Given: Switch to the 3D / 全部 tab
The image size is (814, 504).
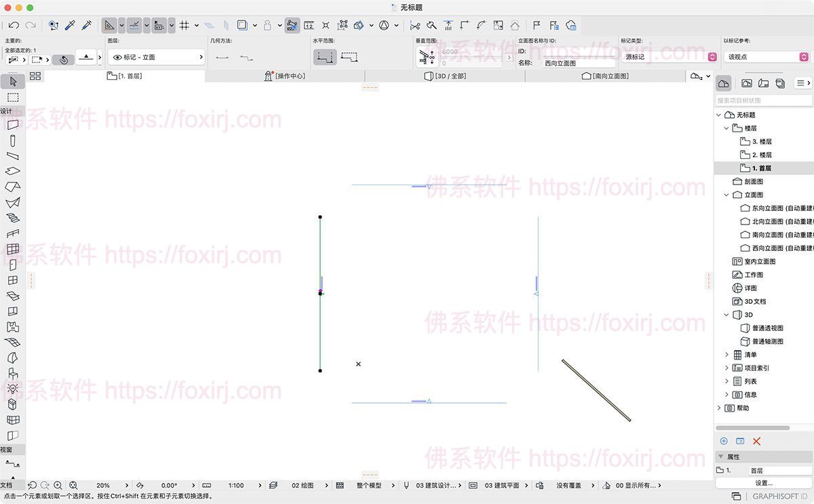Looking at the screenshot, I should click(x=445, y=76).
